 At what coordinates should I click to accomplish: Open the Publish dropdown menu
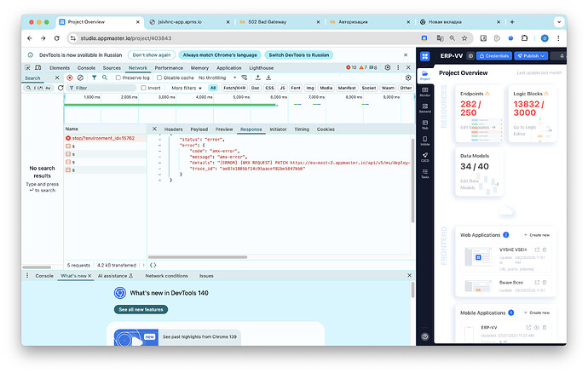[532, 55]
